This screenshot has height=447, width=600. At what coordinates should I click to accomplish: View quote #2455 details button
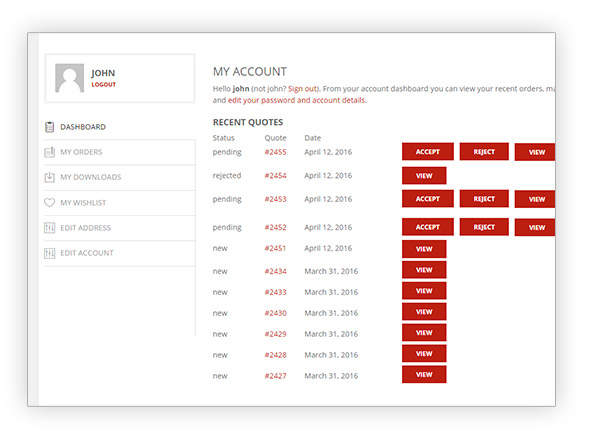(535, 152)
